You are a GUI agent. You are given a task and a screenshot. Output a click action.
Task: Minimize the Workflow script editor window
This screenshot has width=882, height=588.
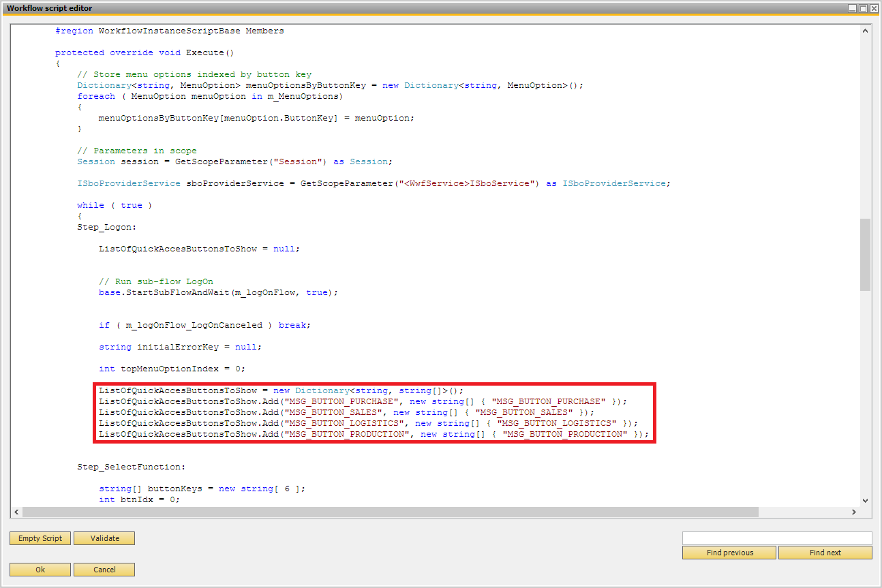click(x=853, y=8)
